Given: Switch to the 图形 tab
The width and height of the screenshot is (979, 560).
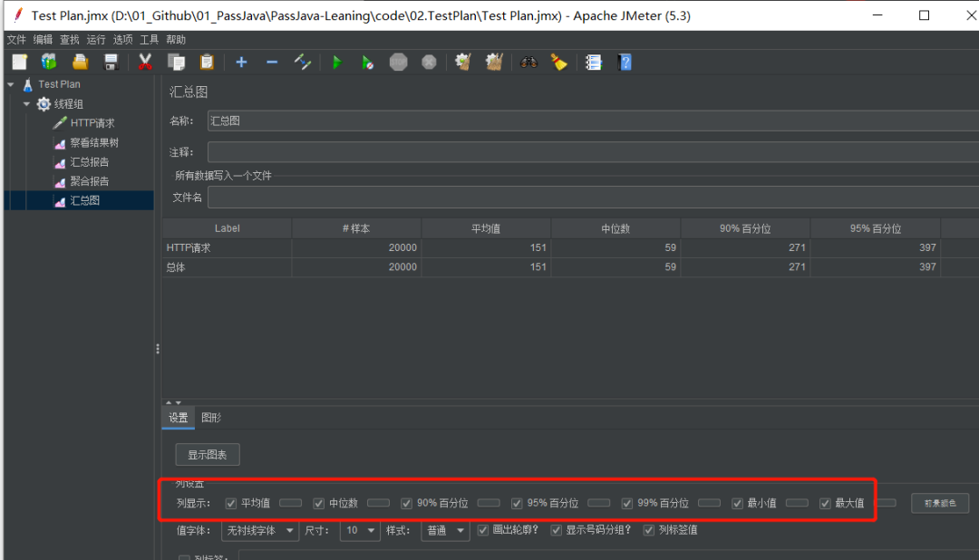Looking at the screenshot, I should pos(211,418).
